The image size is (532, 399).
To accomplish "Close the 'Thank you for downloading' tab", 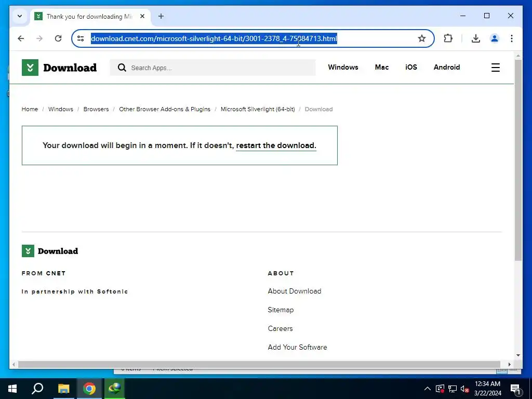I will point(142,16).
